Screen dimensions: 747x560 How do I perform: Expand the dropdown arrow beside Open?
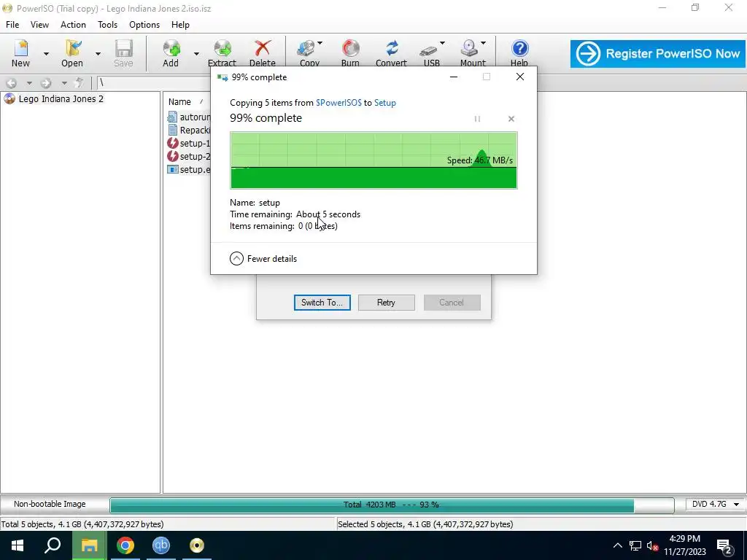click(x=98, y=53)
